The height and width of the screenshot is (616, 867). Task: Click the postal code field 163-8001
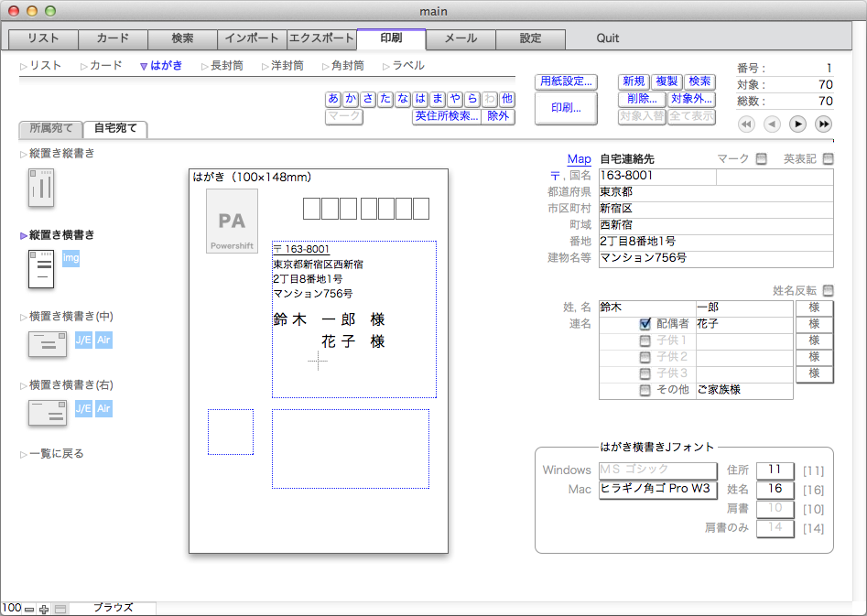[656, 175]
